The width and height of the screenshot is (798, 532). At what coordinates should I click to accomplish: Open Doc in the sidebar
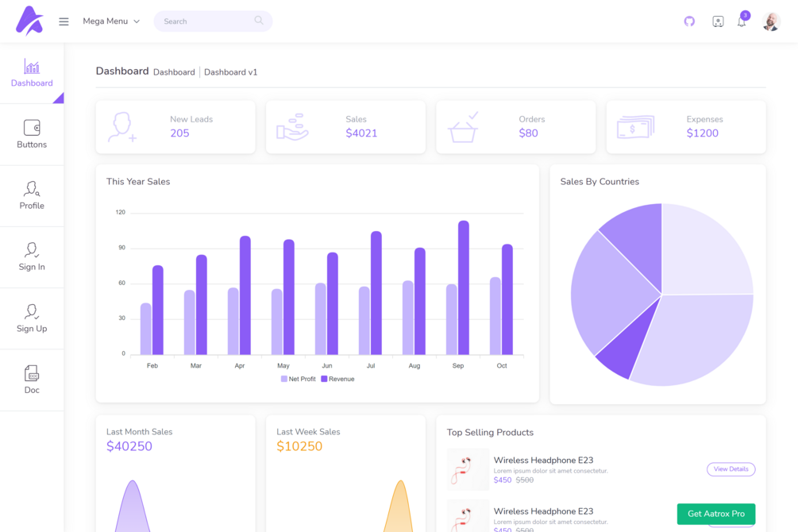(x=32, y=380)
